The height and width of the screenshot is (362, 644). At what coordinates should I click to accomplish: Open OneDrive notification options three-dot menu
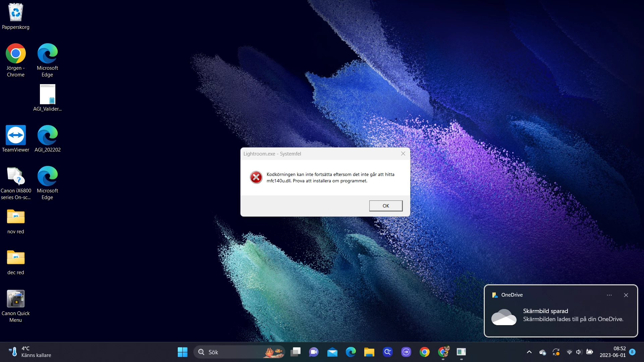(x=609, y=295)
